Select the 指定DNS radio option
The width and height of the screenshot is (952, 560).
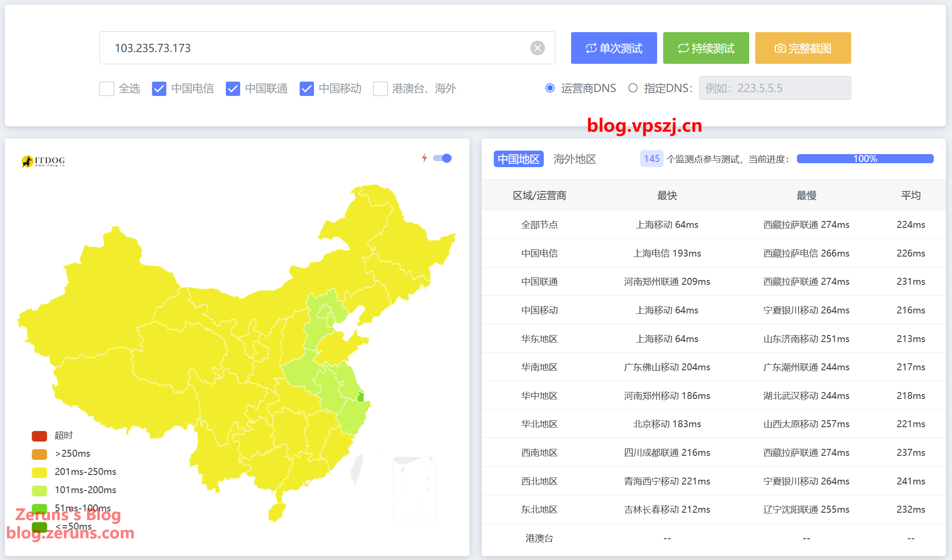point(633,88)
